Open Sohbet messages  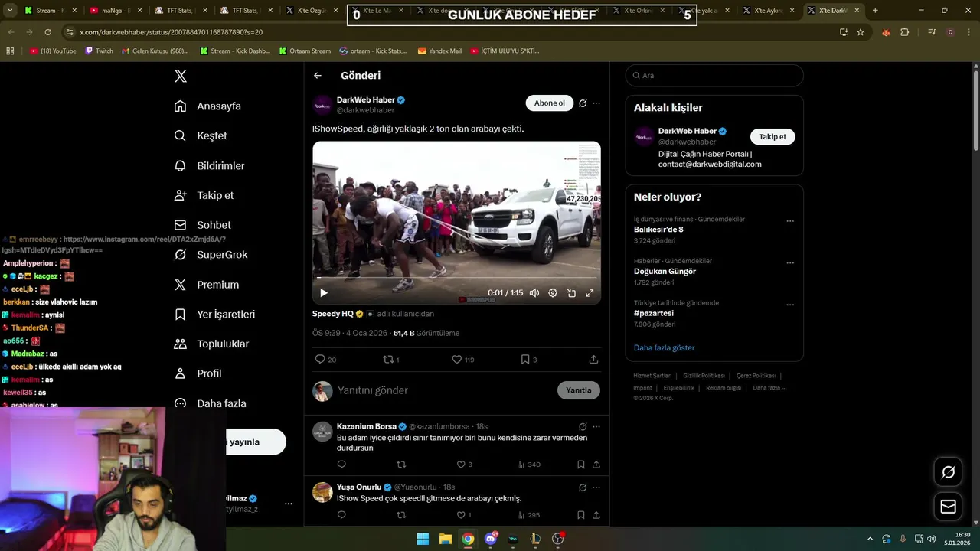point(202,225)
